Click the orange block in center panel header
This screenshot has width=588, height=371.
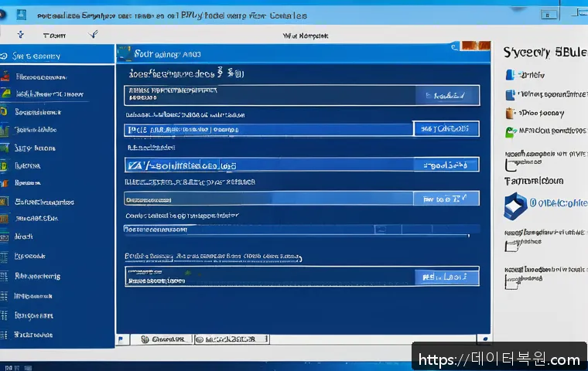click(476, 46)
